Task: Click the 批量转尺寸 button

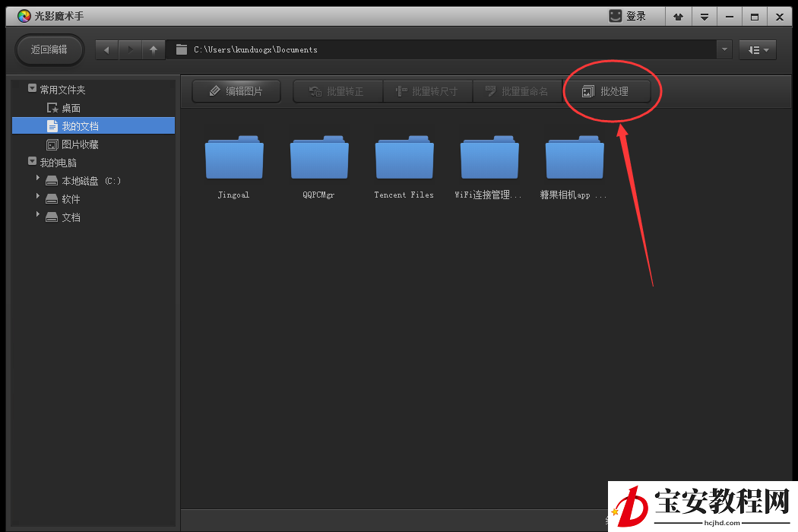Action: click(x=428, y=92)
